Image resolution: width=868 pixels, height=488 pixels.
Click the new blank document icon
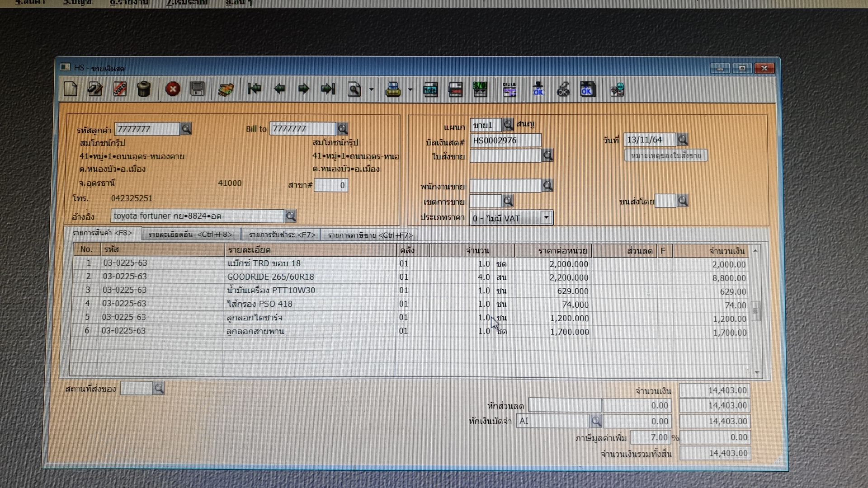tap(71, 89)
